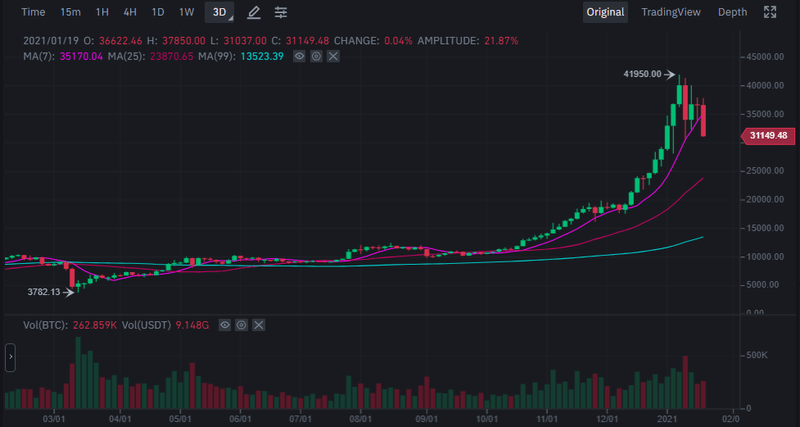The image size is (800, 427).
Task: Open volume indicator settings icon
Action: click(x=243, y=325)
